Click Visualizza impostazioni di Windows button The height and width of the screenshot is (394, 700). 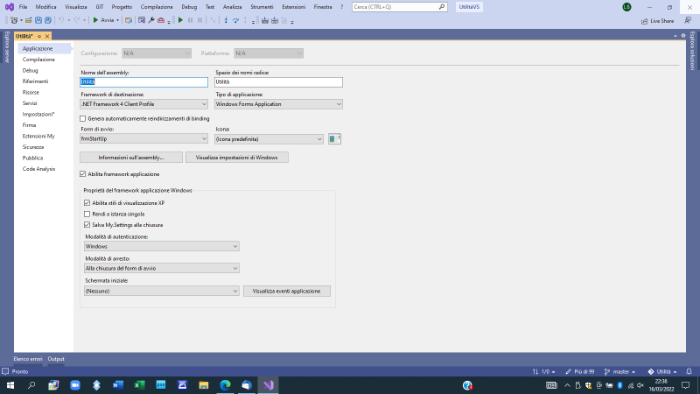tap(237, 158)
